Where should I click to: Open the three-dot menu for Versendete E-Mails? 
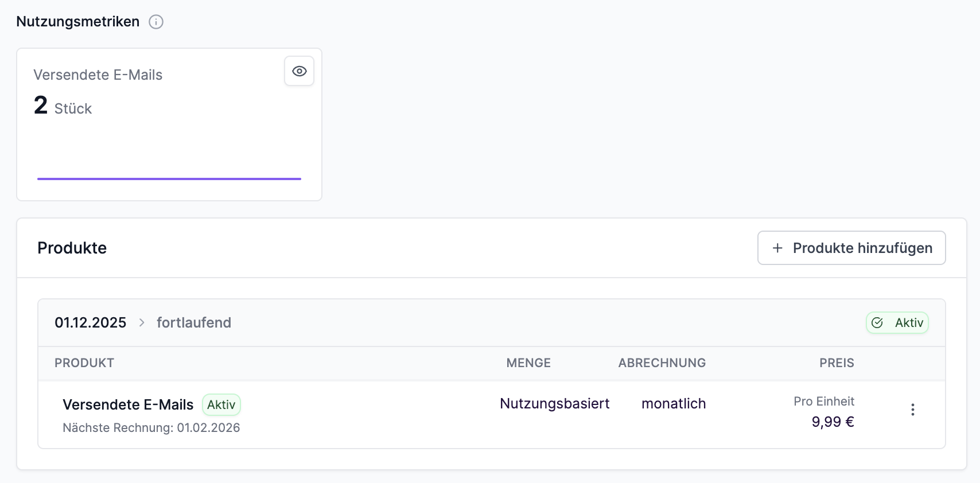coord(912,410)
